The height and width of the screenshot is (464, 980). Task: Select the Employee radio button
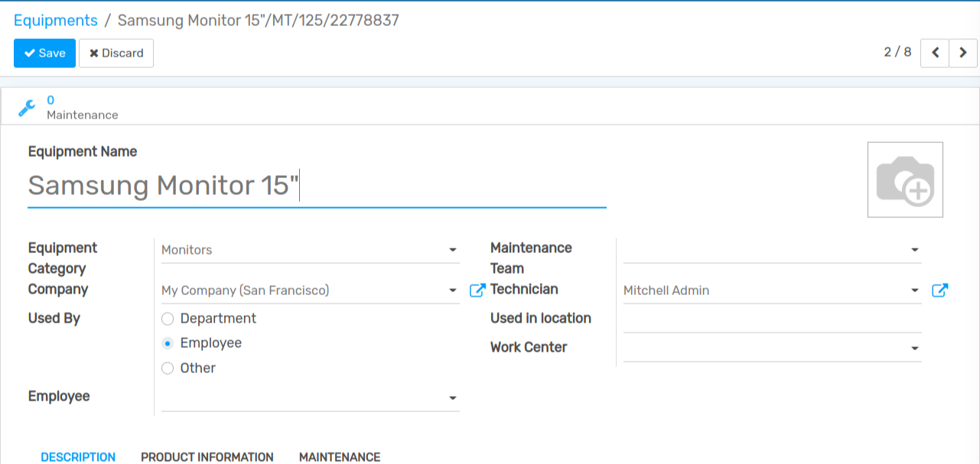168,344
